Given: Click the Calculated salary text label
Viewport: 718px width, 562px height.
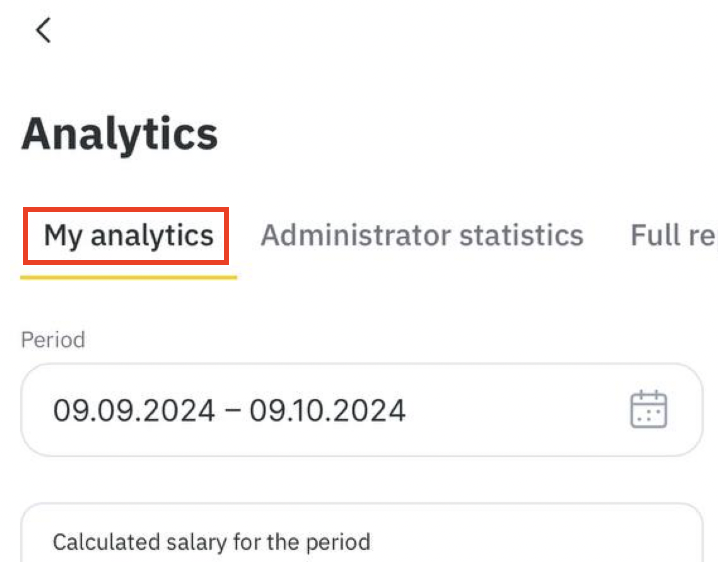Looking at the screenshot, I should coord(212,542).
